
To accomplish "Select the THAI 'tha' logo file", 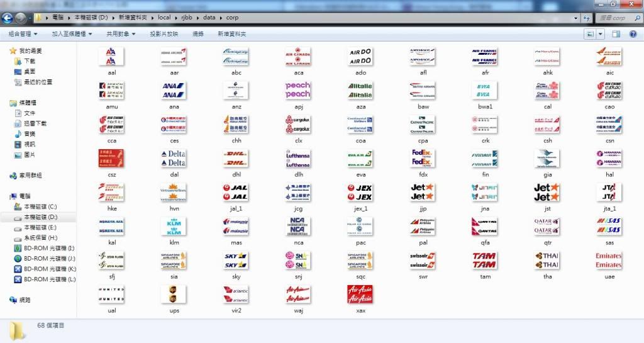I will coord(547,261).
